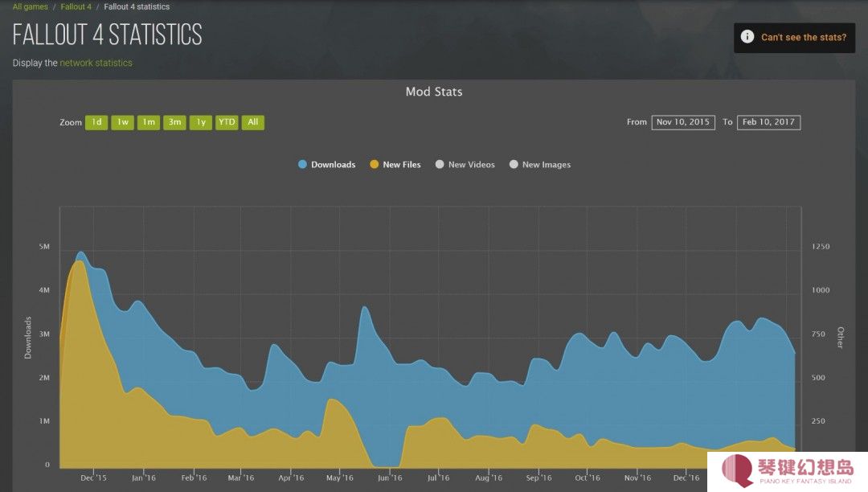Image resolution: width=868 pixels, height=492 pixels.
Task: Open the Can't see the stats? link
Action: coord(803,38)
